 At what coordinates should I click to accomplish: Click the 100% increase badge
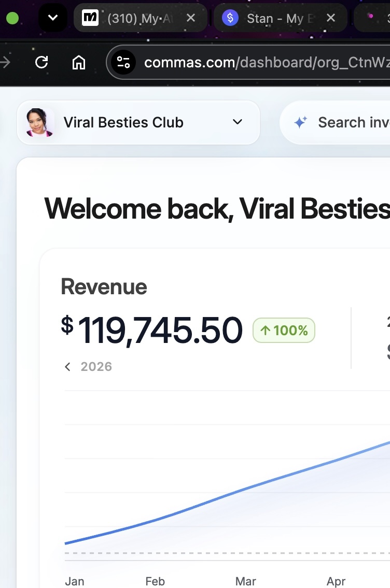tap(284, 331)
